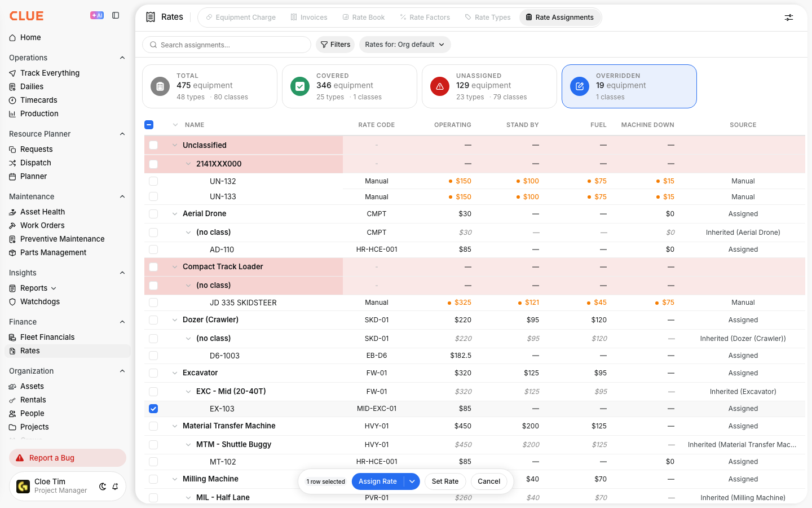Switch to Rate Types tab
This screenshot has height=508, width=812.
coord(488,17)
